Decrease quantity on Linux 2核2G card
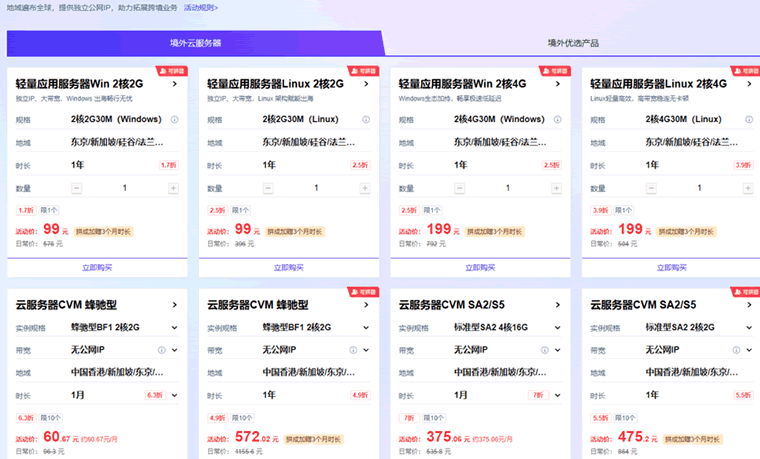The image size is (760, 459). pos(268,188)
